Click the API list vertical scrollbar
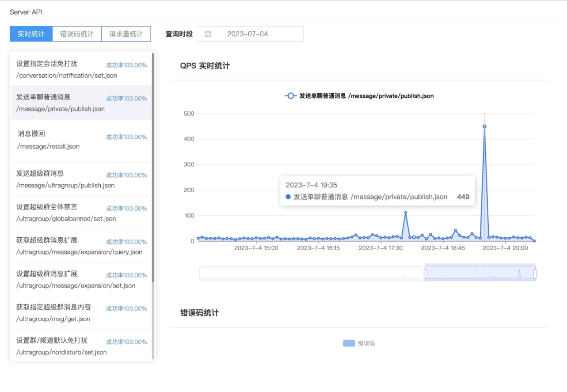This screenshot has height=392, width=567. pos(153,168)
